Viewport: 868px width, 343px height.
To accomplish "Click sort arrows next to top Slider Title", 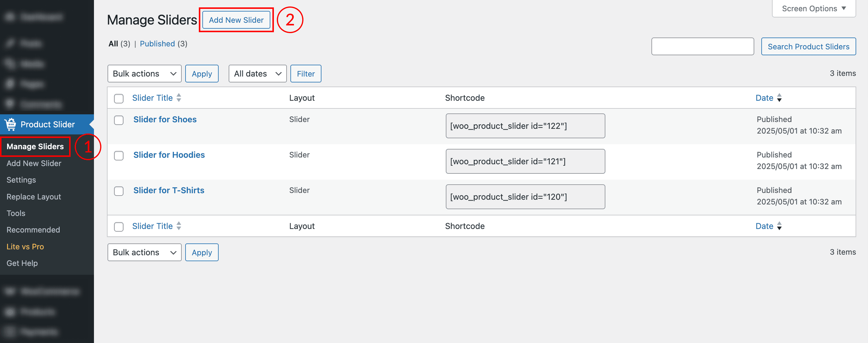I will pyautogui.click(x=179, y=98).
